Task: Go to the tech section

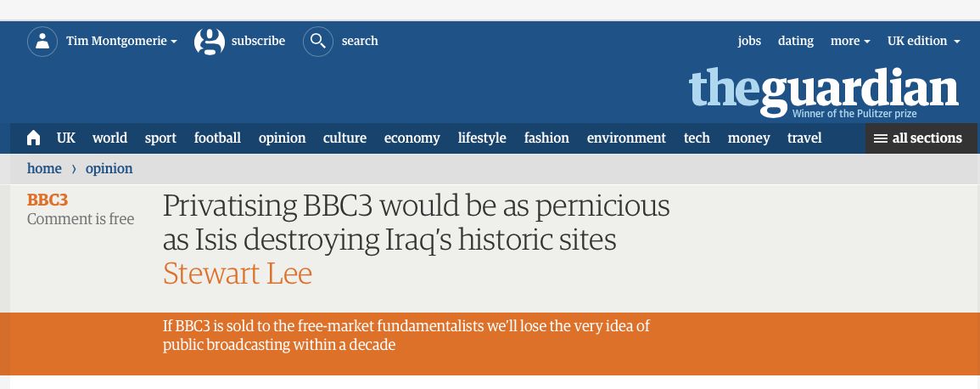Action: point(697,138)
